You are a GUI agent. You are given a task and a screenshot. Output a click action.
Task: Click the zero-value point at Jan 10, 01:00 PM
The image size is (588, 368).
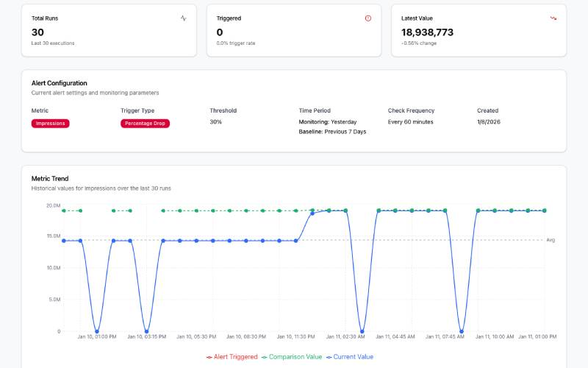pos(97,331)
